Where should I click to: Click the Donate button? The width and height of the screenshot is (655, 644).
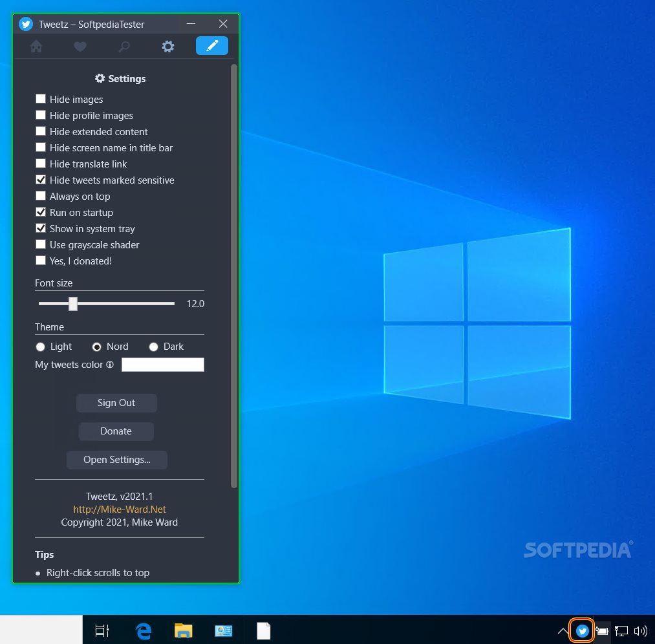pyautogui.click(x=116, y=431)
